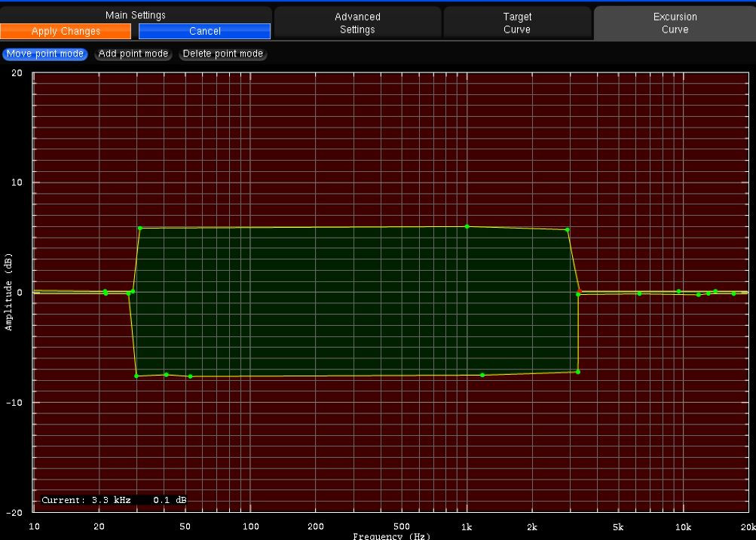
Task: Select lower curve point near 30 Hz, -7.6 dB
Action: point(136,376)
